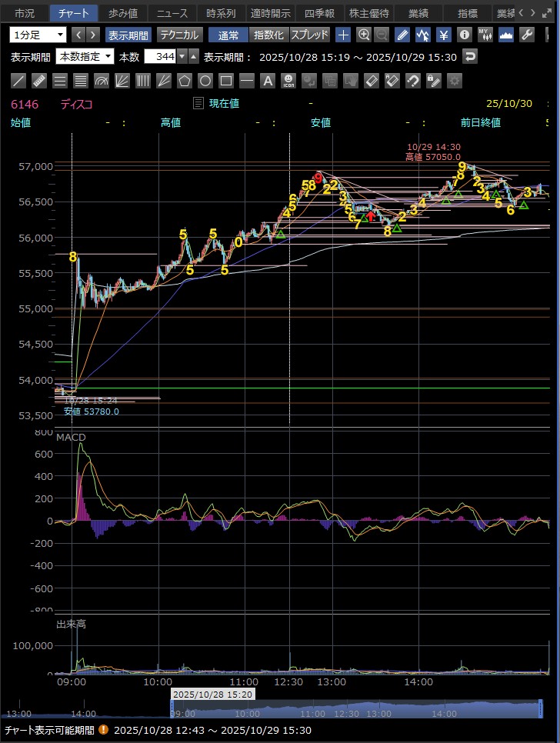Click the eraser tool icon
This screenshot has height=743, width=560.
(x=372, y=81)
